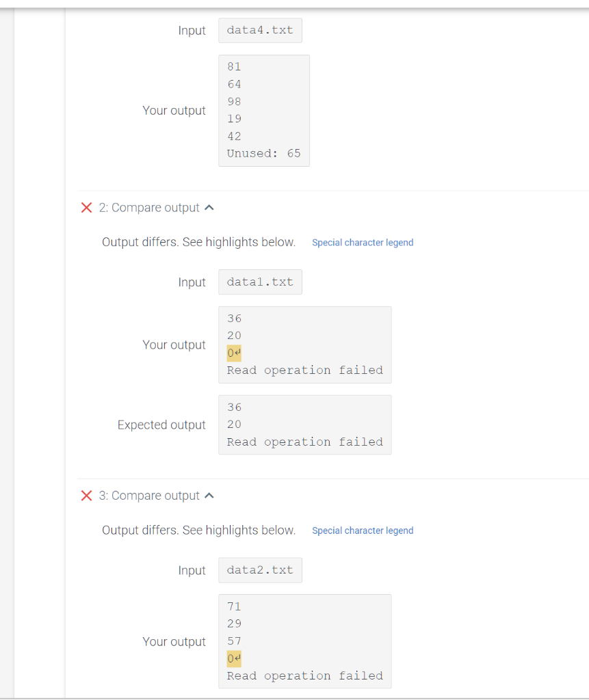589x700 pixels.
Task: Open Special character legend for test 3
Action: [363, 530]
